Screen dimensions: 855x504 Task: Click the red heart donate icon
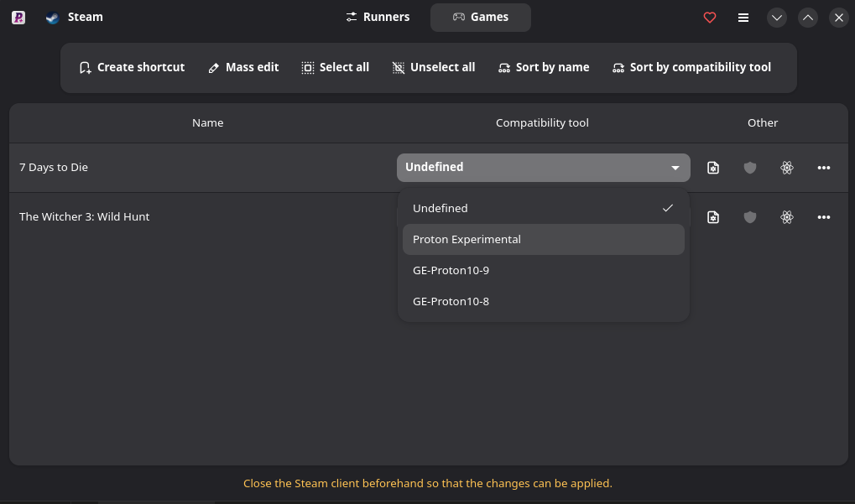pos(709,18)
